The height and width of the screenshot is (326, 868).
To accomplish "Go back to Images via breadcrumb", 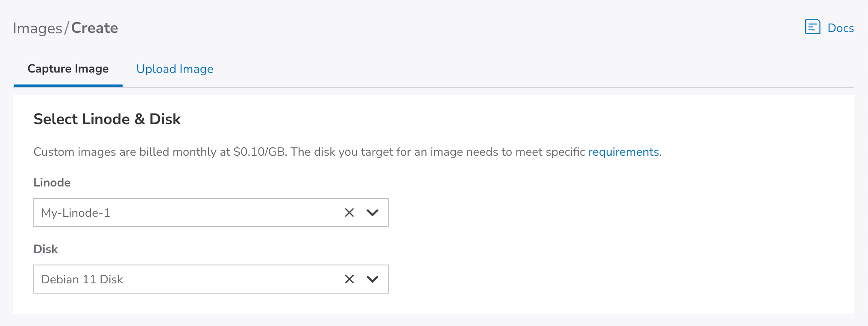I will pos(38,28).
